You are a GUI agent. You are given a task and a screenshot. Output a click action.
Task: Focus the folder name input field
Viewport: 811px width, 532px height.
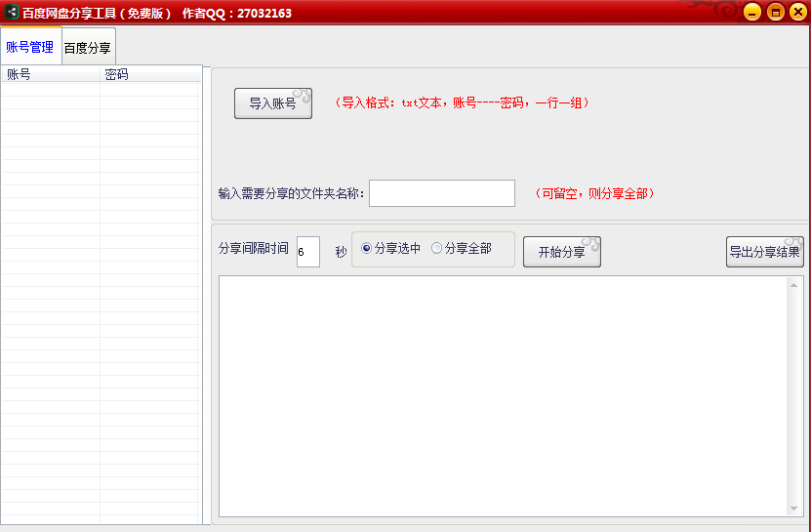tap(442, 193)
